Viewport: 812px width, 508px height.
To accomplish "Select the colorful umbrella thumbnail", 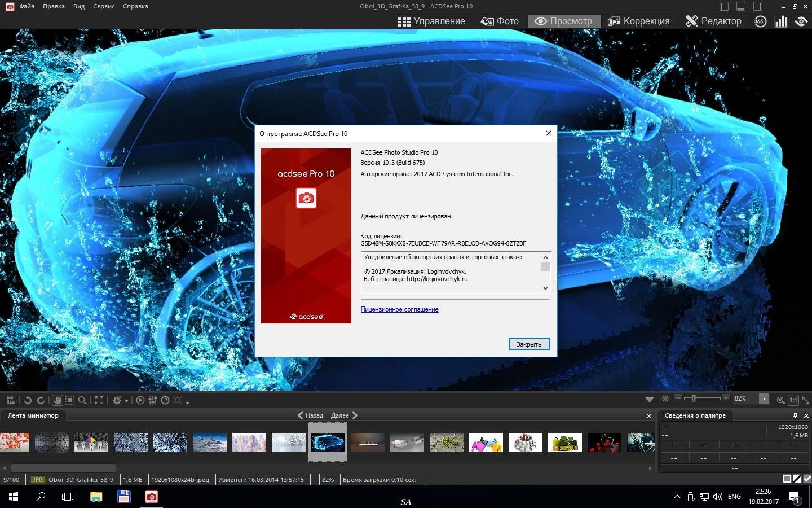I will click(x=91, y=443).
